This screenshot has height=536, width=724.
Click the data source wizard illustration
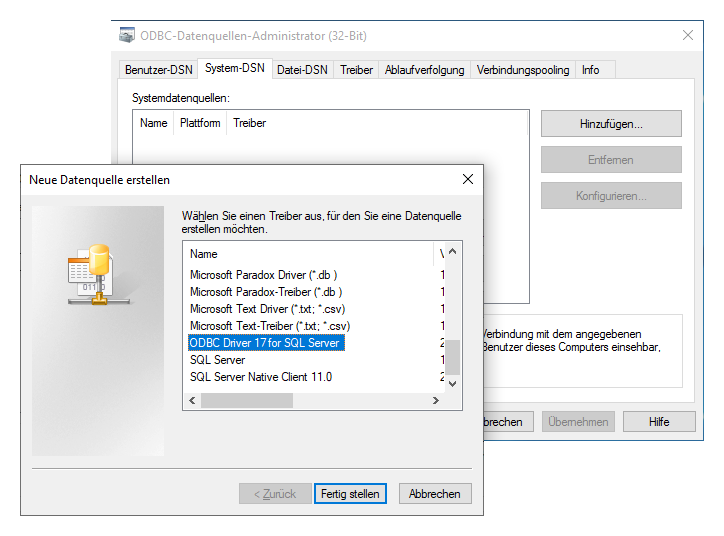(x=90, y=273)
